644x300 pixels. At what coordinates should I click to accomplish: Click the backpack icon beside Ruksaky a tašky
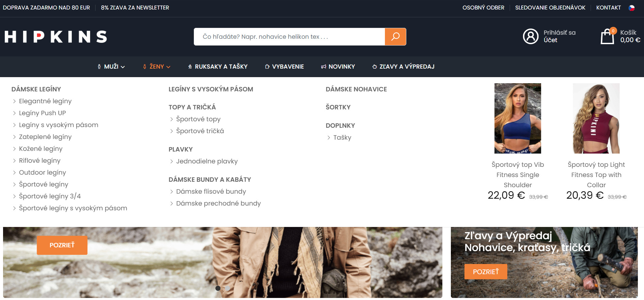click(190, 67)
